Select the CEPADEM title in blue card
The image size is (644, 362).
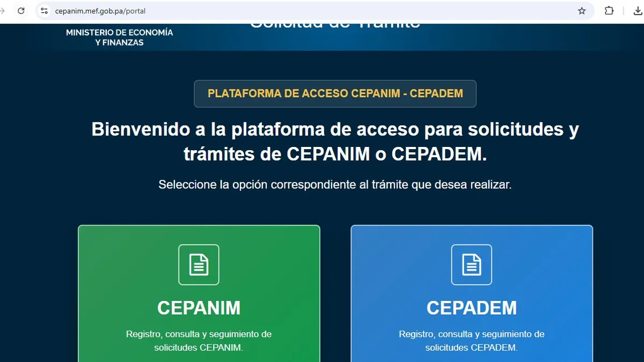pos(471,308)
